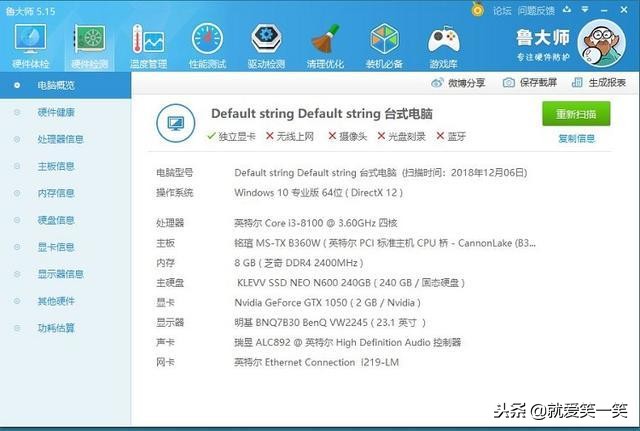
Task: Open the 论坛 forum link
Action: pos(502,11)
